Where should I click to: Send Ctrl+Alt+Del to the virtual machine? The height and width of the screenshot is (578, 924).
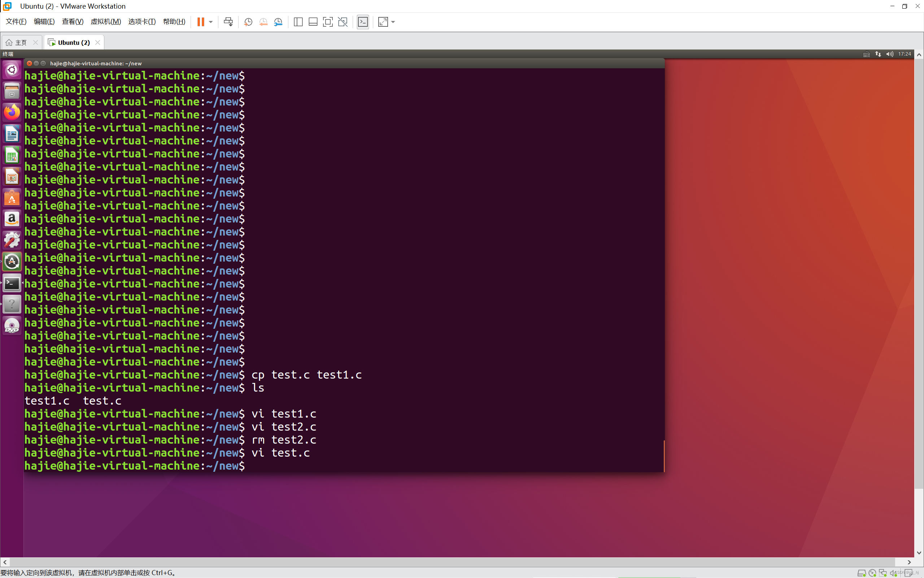tap(228, 22)
